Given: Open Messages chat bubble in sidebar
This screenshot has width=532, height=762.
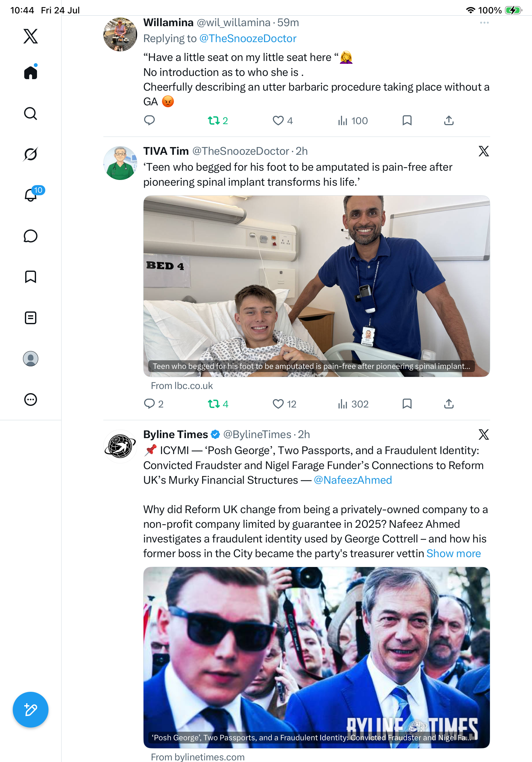Looking at the screenshot, I should pyautogui.click(x=31, y=236).
